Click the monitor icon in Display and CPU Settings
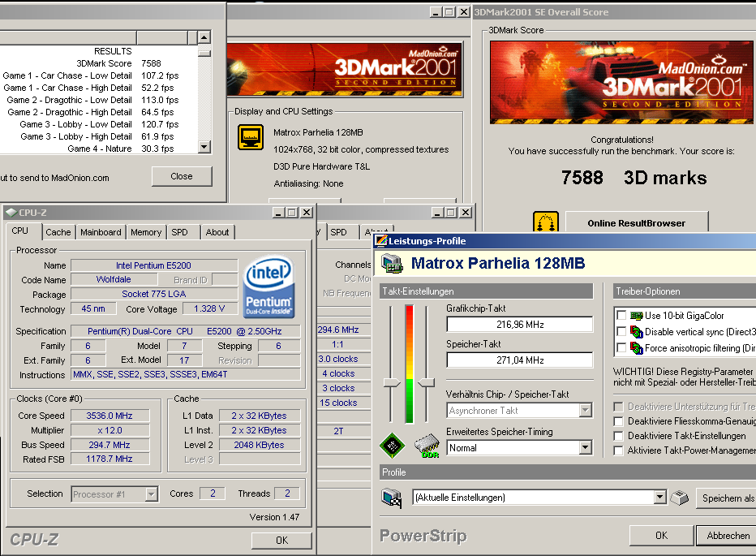756x556 pixels. coord(251,137)
